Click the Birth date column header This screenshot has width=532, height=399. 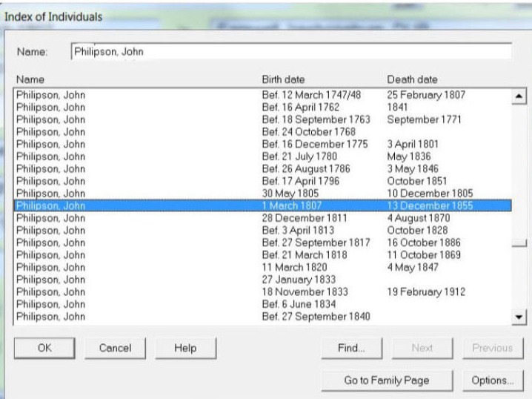tap(283, 79)
